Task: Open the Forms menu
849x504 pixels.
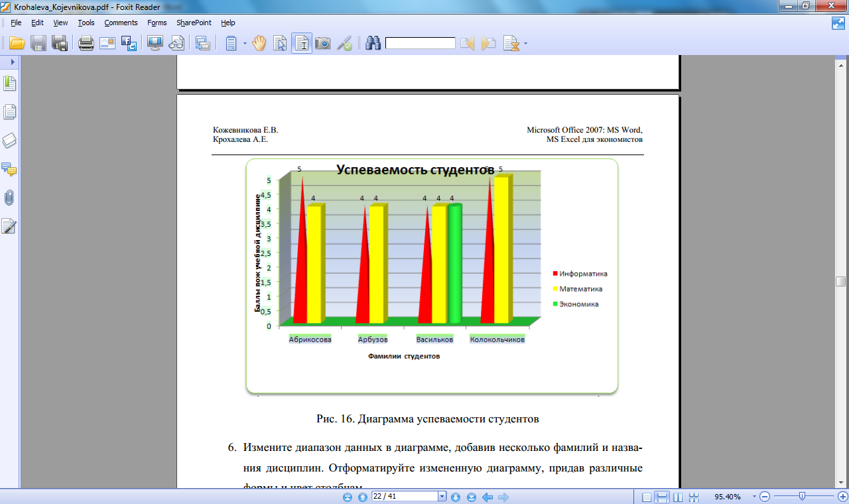Action: coord(157,23)
